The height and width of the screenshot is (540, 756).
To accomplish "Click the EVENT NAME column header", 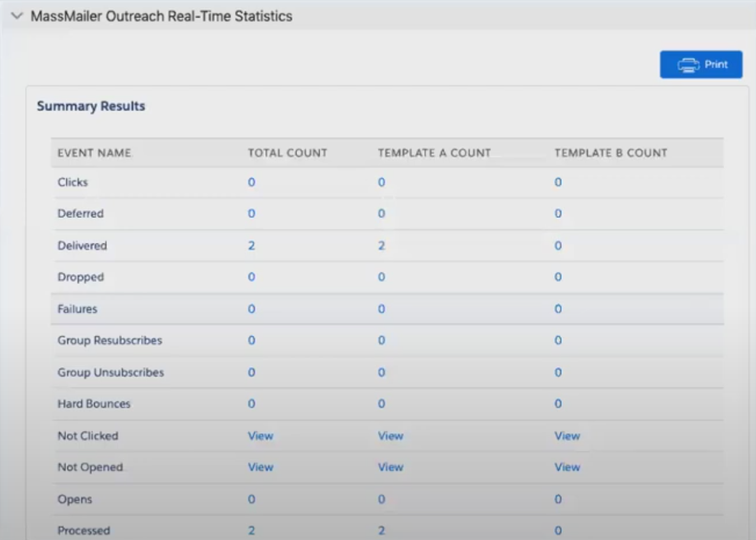I will (94, 153).
